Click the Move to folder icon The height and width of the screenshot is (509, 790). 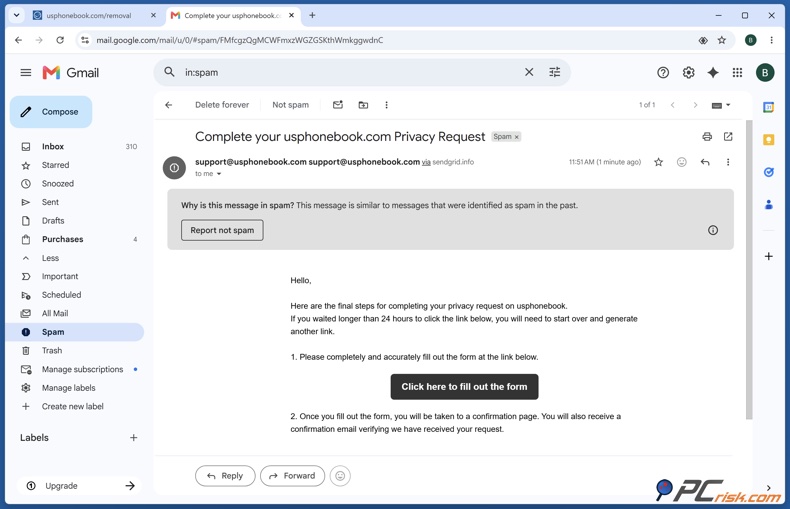coord(363,105)
